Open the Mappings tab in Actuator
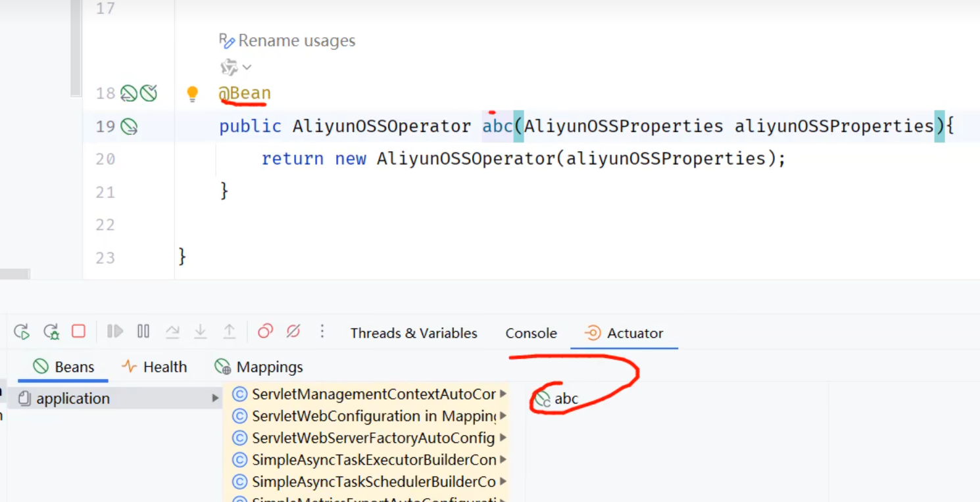This screenshot has height=502, width=980. 260,367
